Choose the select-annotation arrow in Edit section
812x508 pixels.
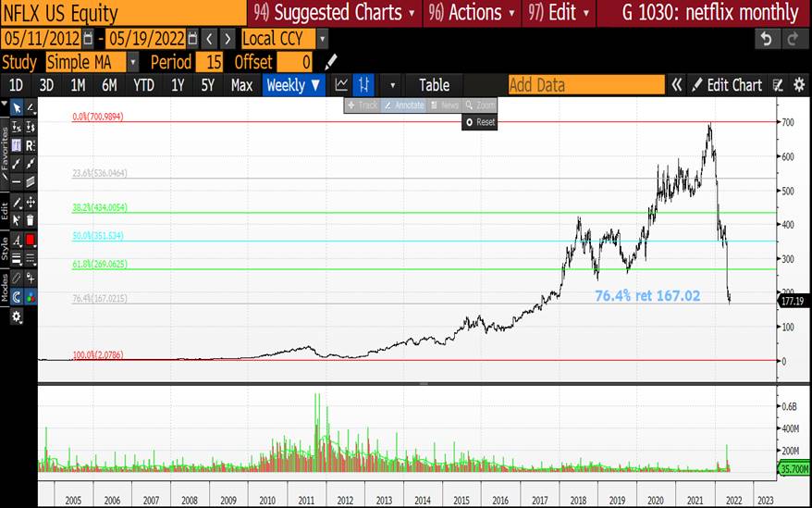click(17, 220)
